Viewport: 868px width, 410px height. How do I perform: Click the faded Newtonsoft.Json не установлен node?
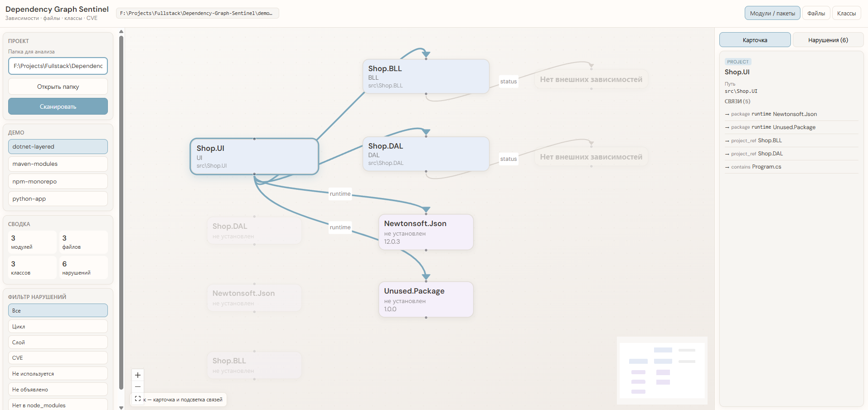[254, 298]
